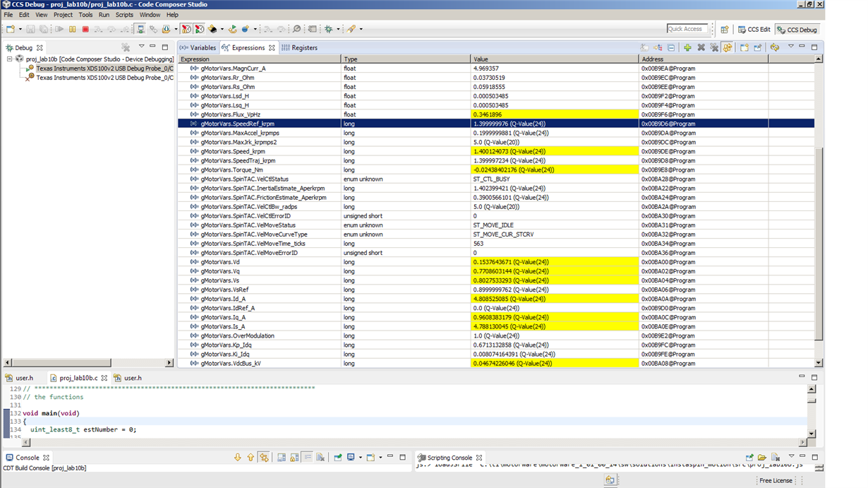Remove all terminated launches in the Debug view
This screenshot has width=868, height=488.
(x=126, y=47)
